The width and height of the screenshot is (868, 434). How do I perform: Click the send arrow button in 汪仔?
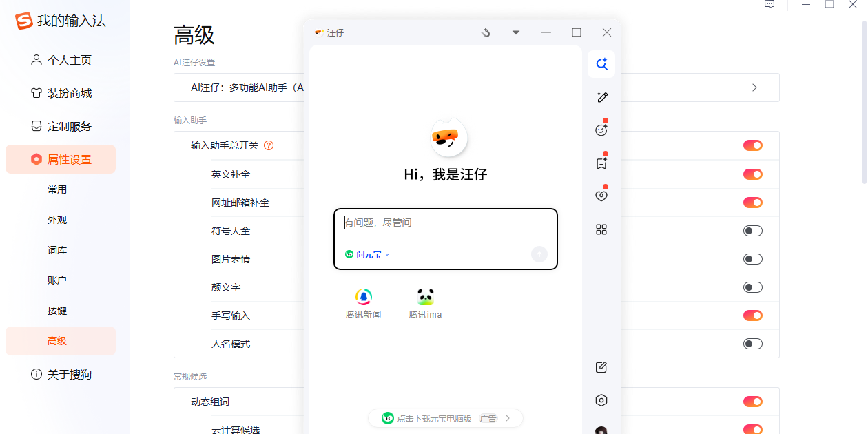[539, 254]
